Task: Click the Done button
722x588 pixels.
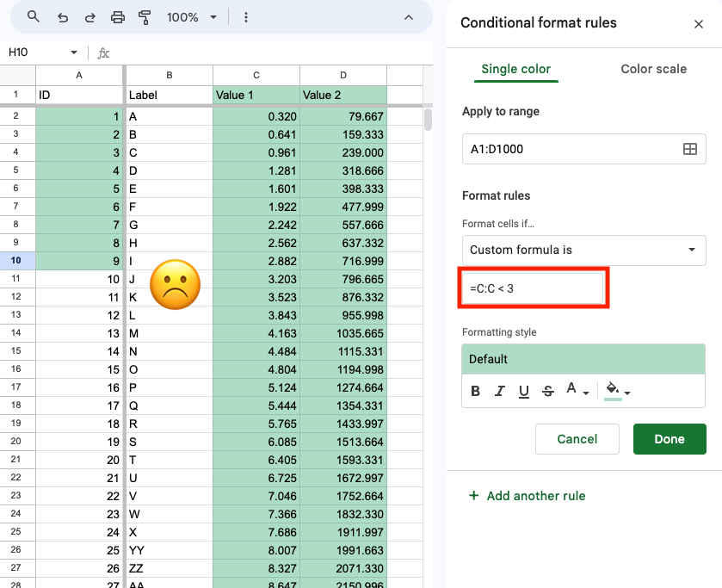Action: [x=670, y=439]
